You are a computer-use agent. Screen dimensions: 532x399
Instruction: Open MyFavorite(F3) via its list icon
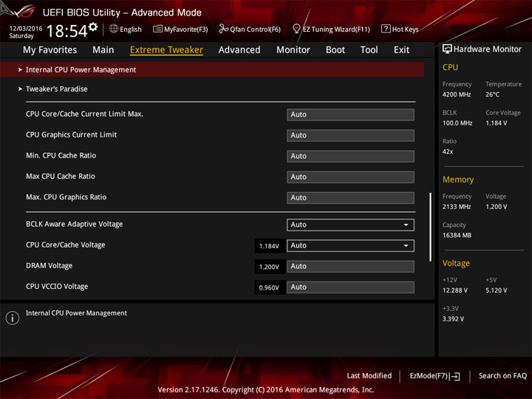pos(157,29)
